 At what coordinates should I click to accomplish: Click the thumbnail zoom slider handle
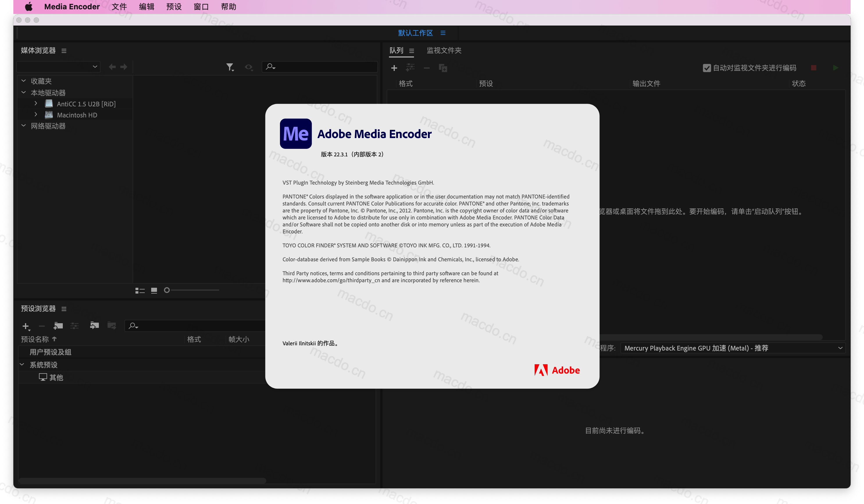(x=167, y=290)
